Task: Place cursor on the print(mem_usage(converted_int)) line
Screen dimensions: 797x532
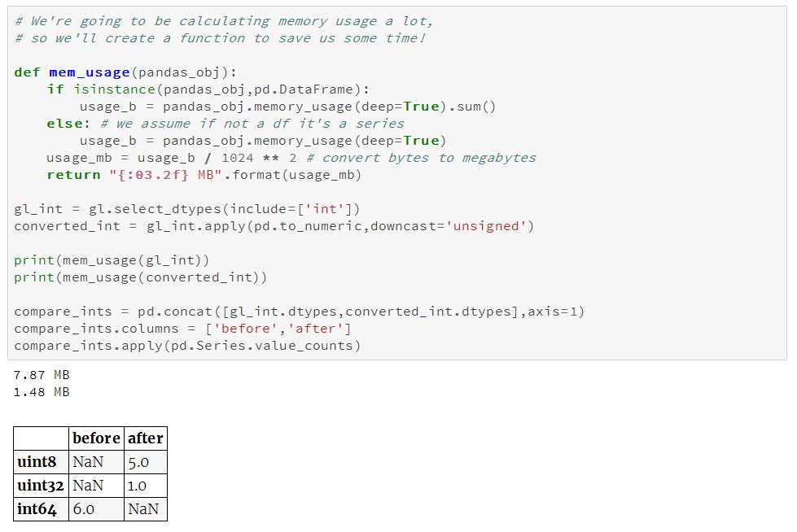Action: 140,277
